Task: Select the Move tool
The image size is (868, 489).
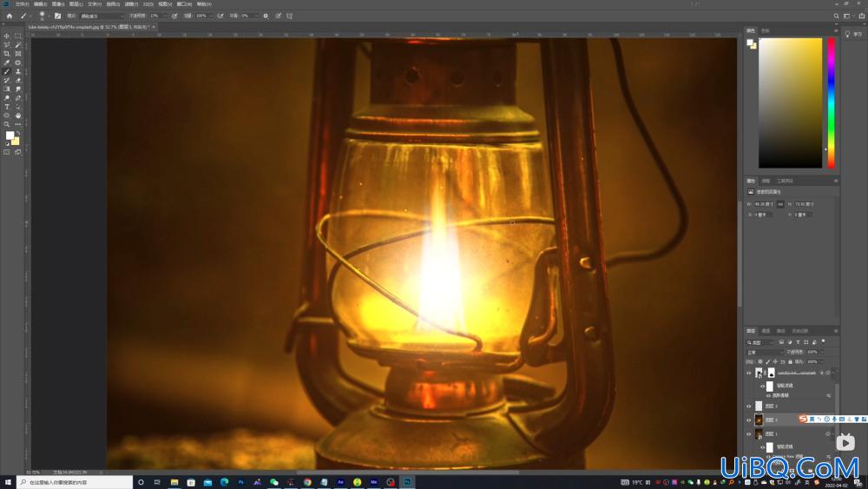Action: 7,36
